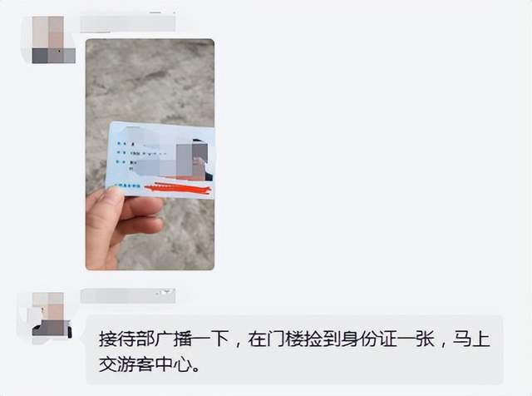Viewport: 532px width, 396px height.
Task: Click the words 马上 ending the first line
Action: (471, 339)
